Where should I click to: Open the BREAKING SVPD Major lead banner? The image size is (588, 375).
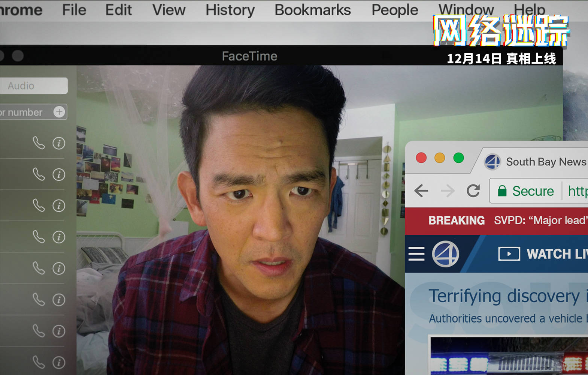coord(497,220)
